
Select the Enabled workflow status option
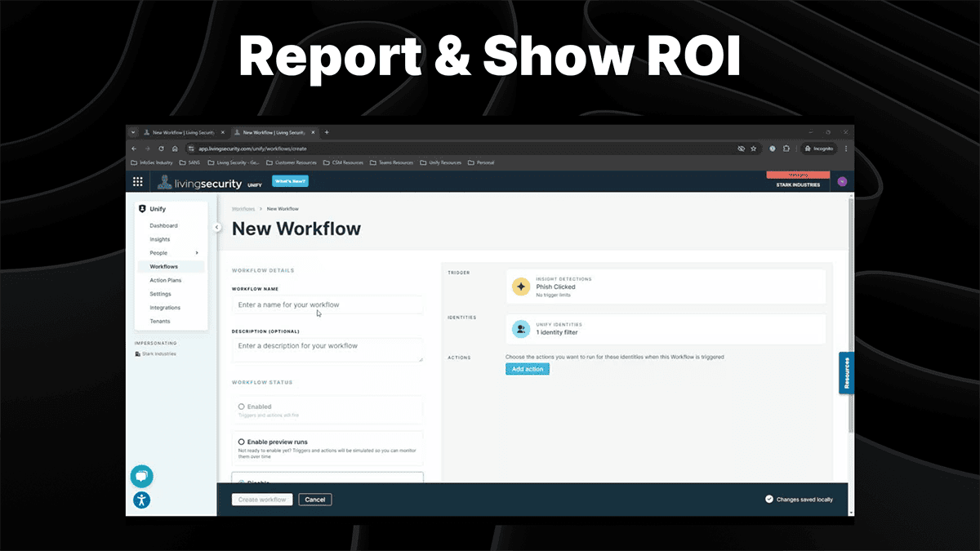pyautogui.click(x=242, y=407)
